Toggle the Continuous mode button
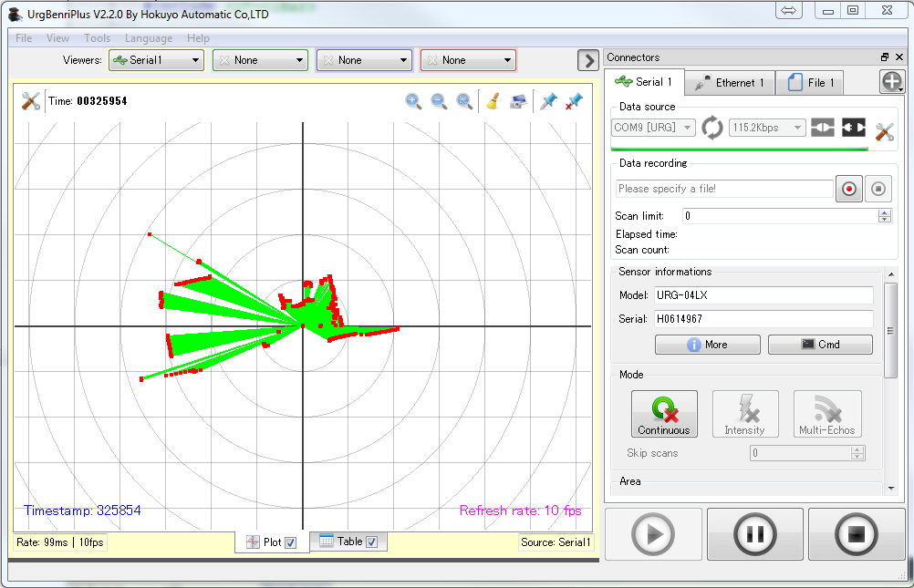 664,414
